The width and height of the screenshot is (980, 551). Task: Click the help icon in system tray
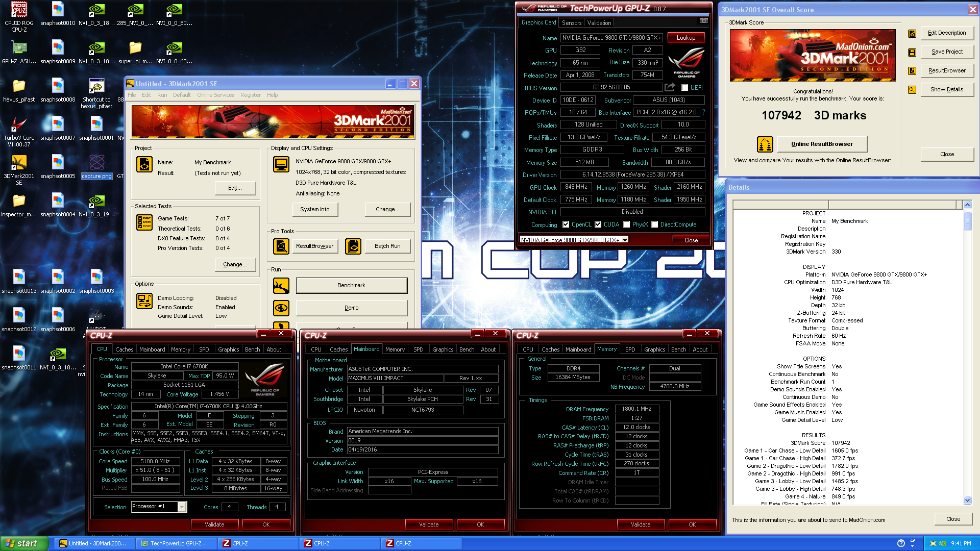(901, 543)
